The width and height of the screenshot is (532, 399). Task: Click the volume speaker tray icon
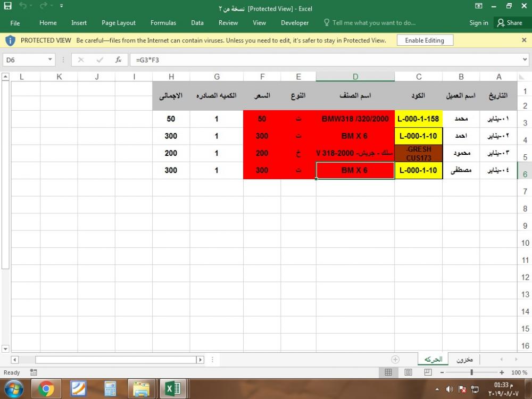click(x=450, y=389)
